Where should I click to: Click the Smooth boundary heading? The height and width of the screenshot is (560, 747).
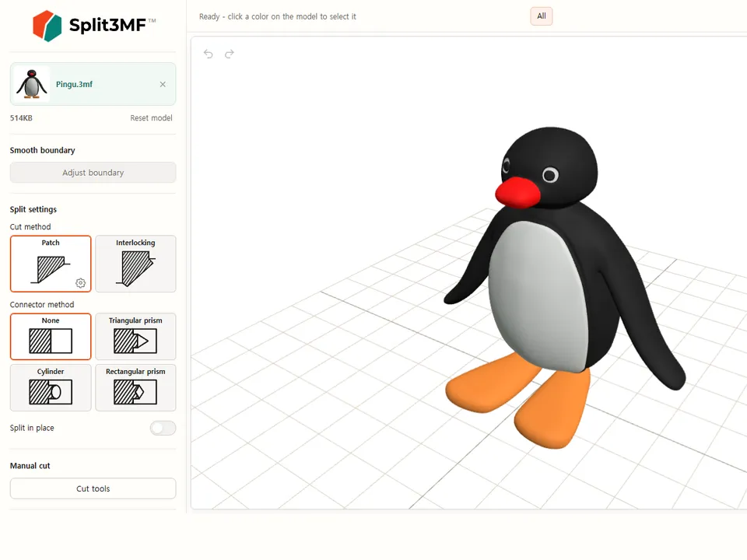pos(42,150)
